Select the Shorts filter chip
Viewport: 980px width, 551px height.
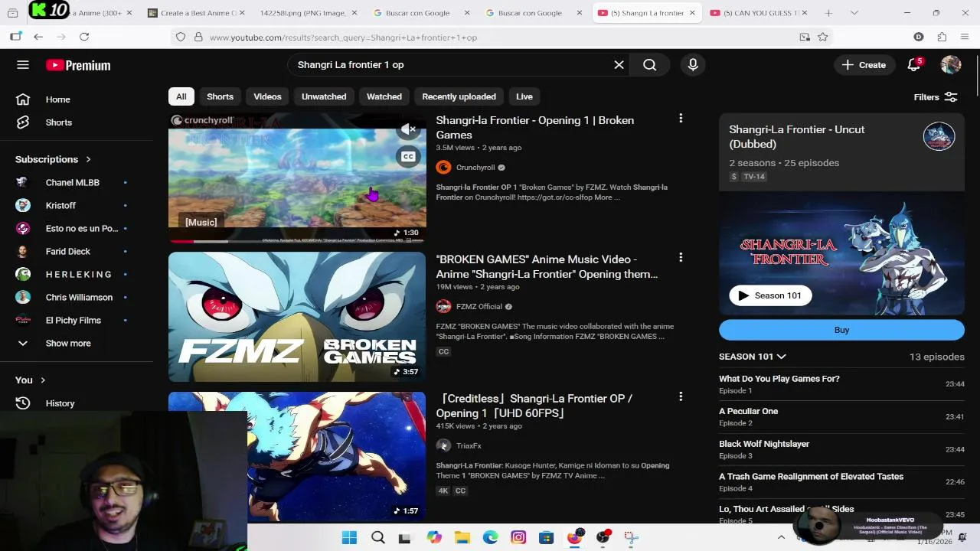[220, 96]
